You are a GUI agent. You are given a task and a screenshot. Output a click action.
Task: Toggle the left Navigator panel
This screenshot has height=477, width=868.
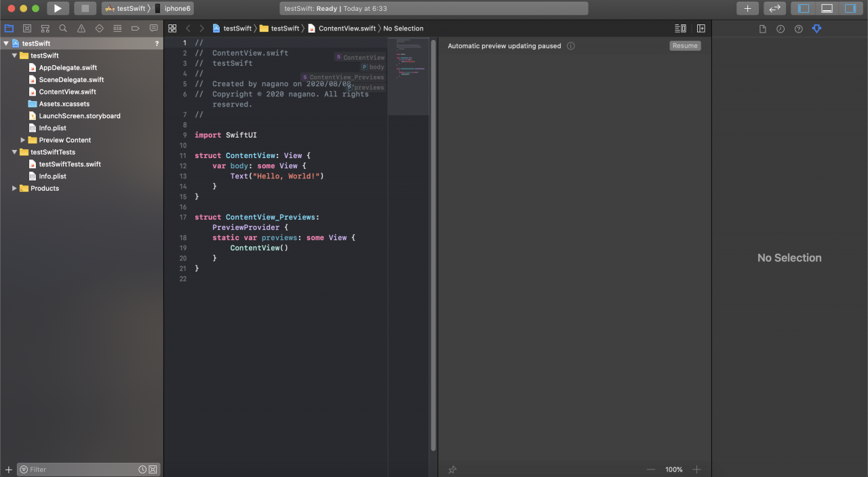pos(804,8)
